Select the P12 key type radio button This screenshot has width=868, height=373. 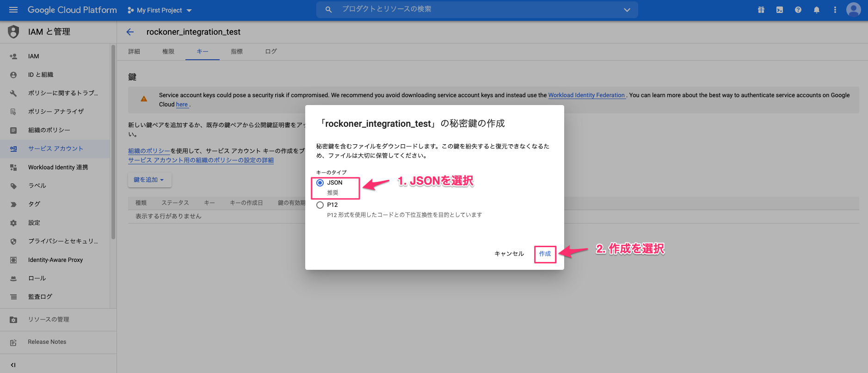(x=320, y=205)
